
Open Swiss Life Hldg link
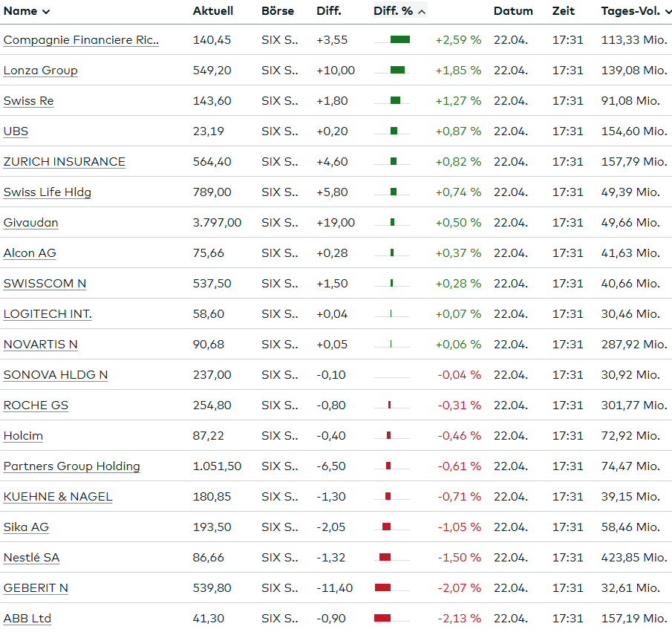(48, 192)
